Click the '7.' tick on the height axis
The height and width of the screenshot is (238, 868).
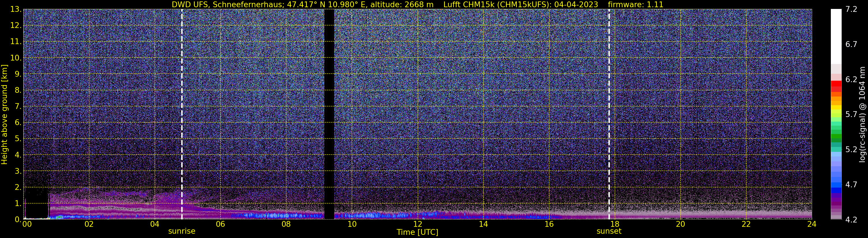coord(18,107)
